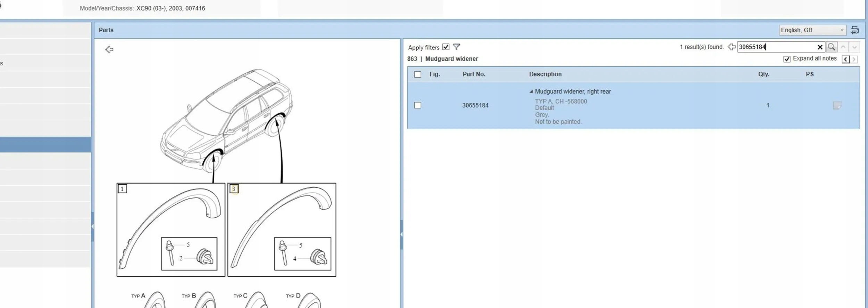The width and height of the screenshot is (868, 308).
Task: Toggle the Apply filters checkbox
Action: click(446, 47)
